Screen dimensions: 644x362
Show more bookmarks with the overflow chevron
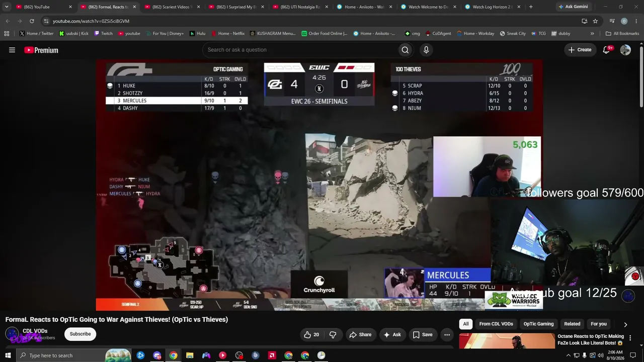tap(592, 34)
